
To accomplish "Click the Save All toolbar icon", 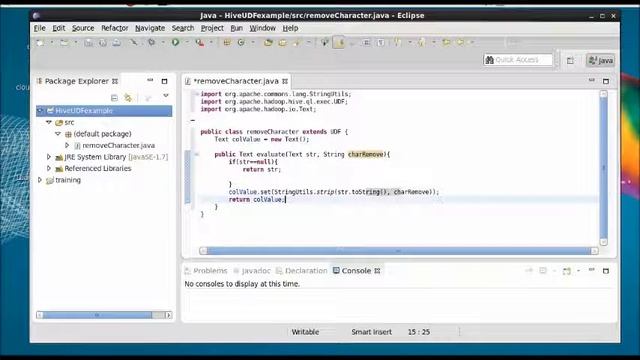I will pos(102,42).
